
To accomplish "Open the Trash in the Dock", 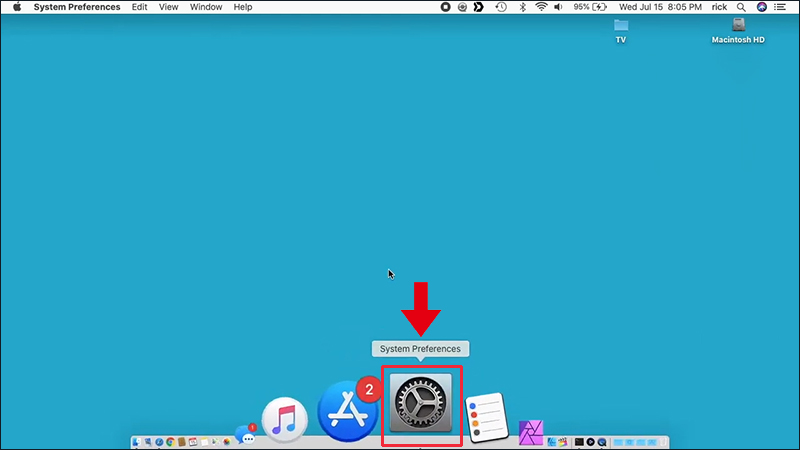I will pos(663,442).
